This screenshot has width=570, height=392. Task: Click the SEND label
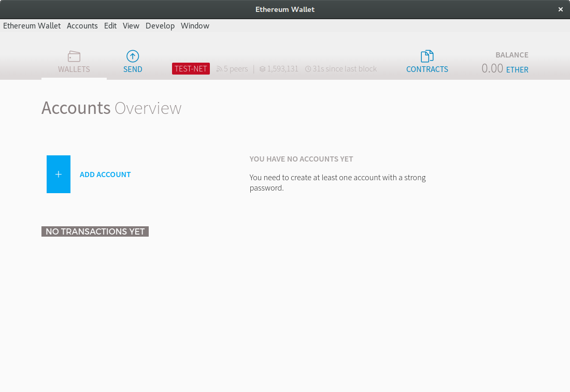pos(133,69)
